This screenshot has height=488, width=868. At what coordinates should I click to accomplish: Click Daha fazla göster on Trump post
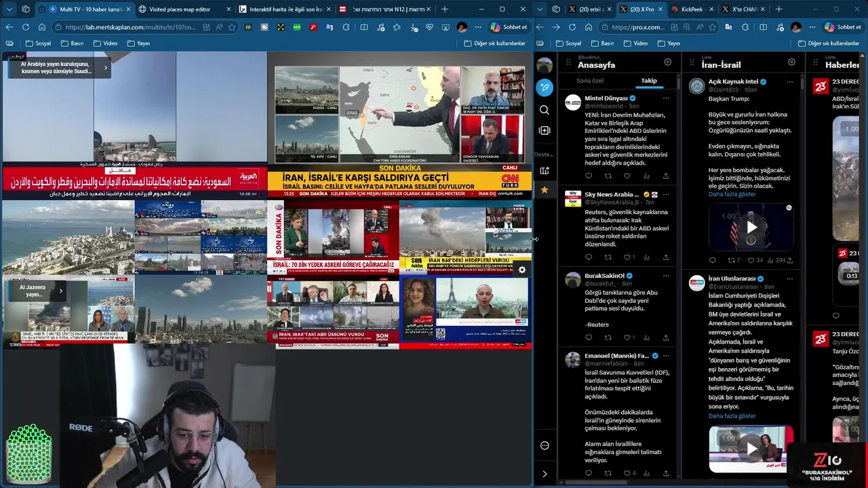pos(732,194)
